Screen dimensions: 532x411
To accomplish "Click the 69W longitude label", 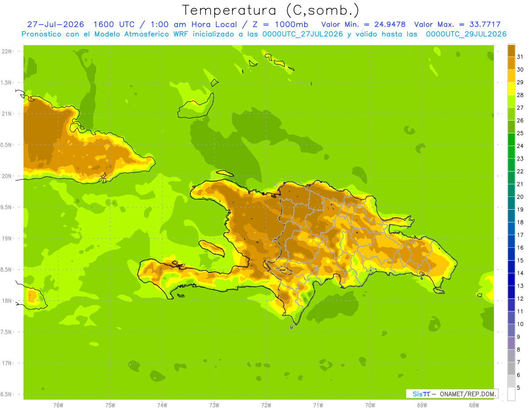I will pos(422,405).
